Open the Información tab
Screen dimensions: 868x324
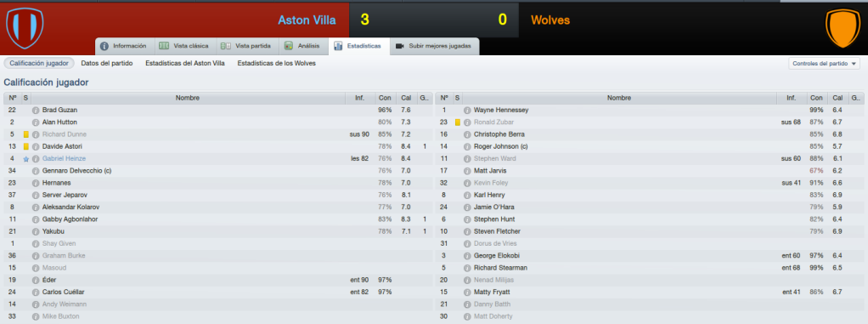(x=125, y=46)
